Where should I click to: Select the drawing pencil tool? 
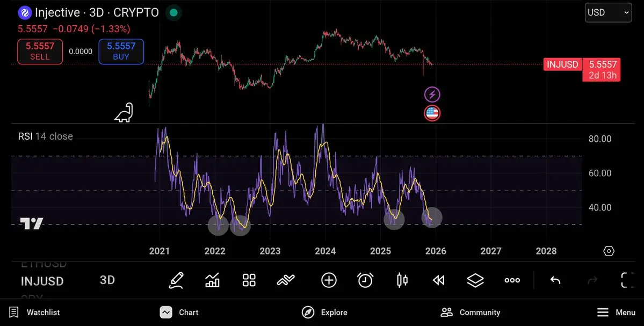176,280
